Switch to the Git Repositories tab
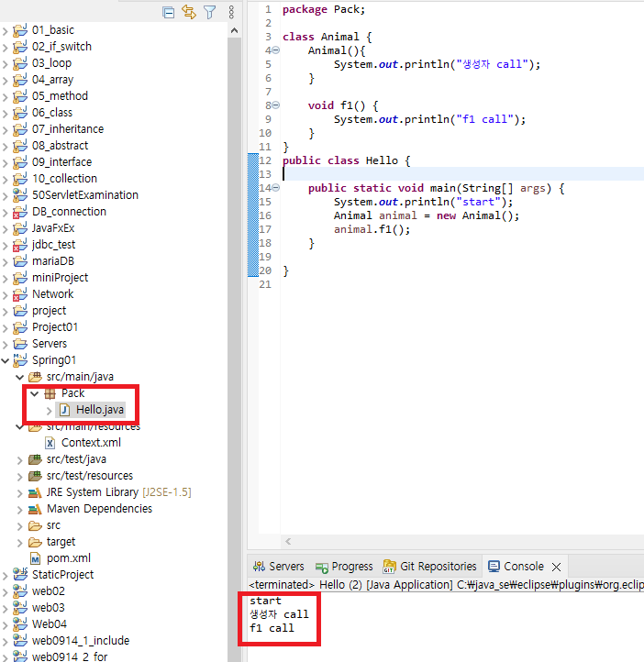Viewport: 644px width, 662px height. click(x=429, y=566)
